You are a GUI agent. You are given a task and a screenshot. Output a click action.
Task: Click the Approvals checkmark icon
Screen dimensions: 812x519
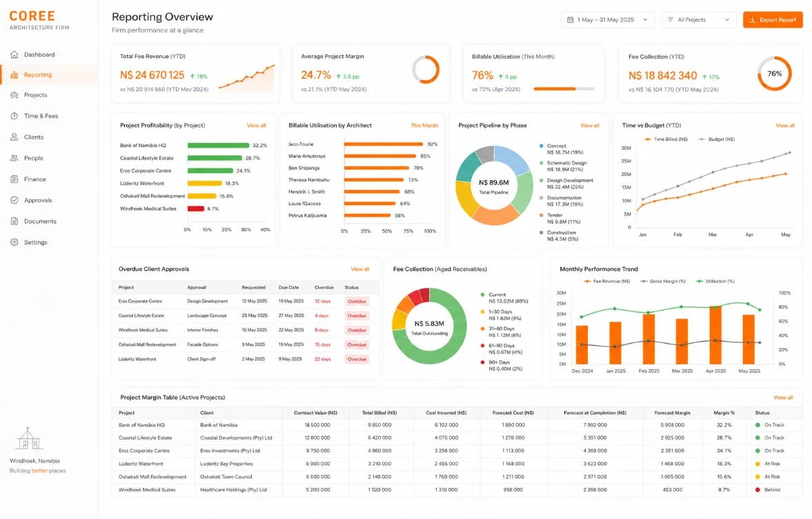tap(14, 200)
